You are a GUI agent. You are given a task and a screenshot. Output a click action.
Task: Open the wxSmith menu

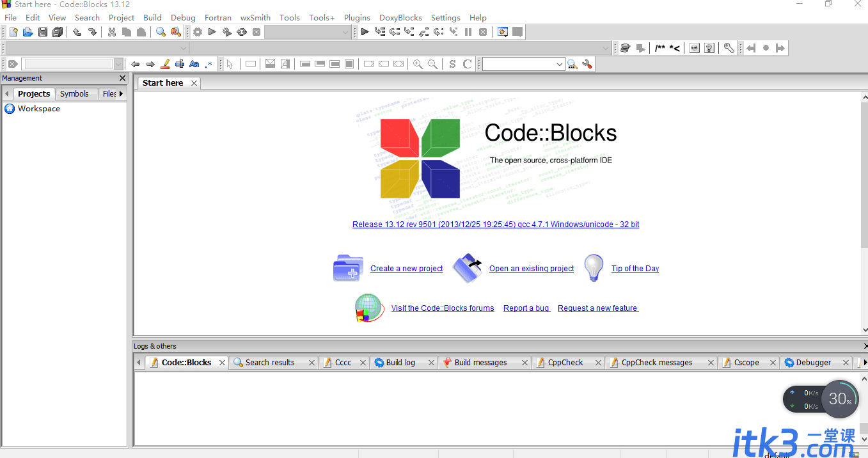click(255, 17)
